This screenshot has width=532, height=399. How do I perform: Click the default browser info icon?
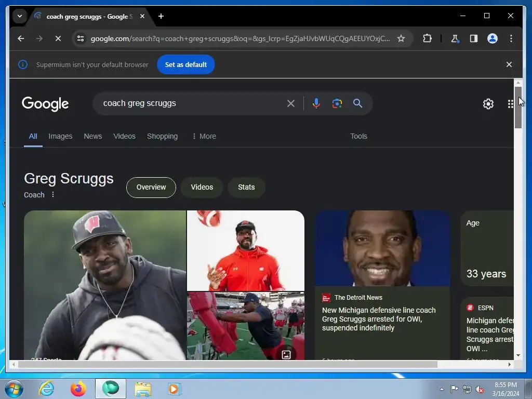(23, 64)
